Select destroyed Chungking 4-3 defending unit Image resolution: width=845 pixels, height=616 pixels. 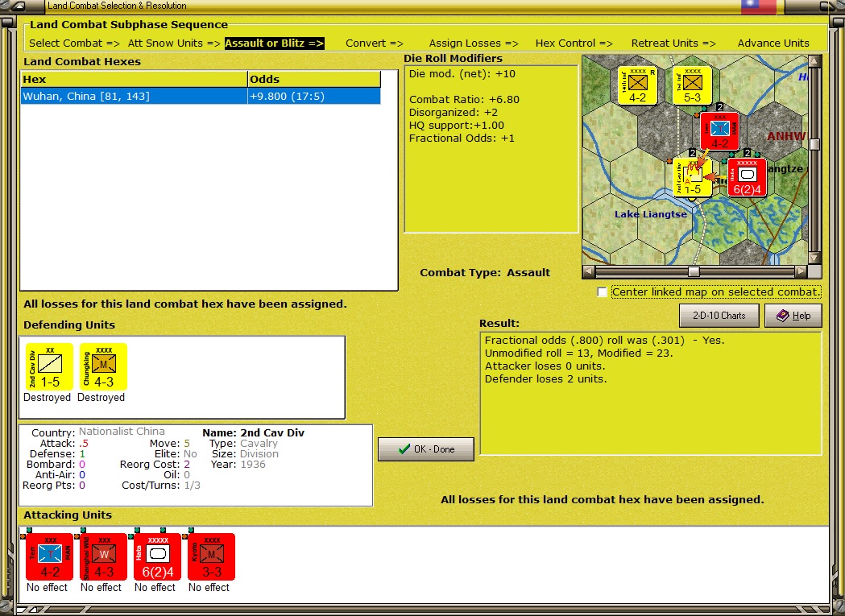pos(103,367)
